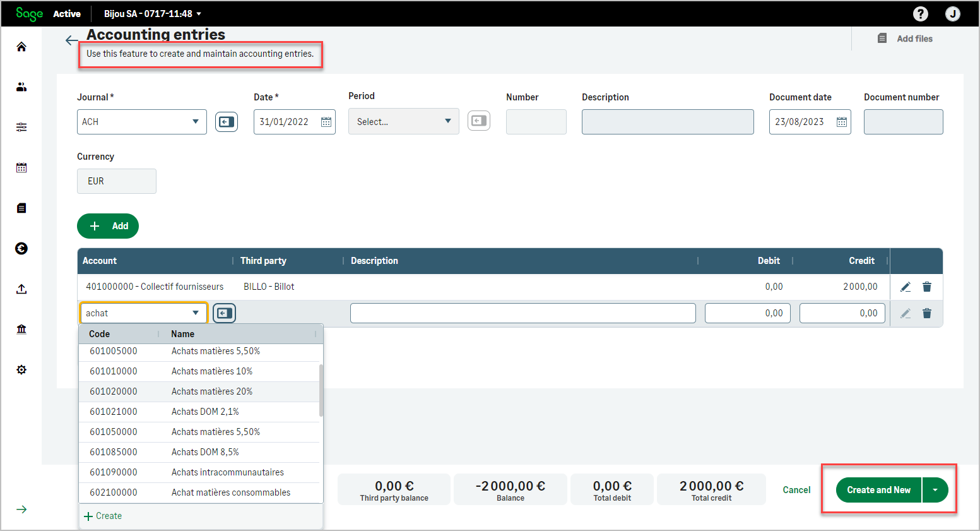980x531 pixels.
Task: Click the 401000000 - Collectif fournisseurs cell
Action: pos(155,287)
